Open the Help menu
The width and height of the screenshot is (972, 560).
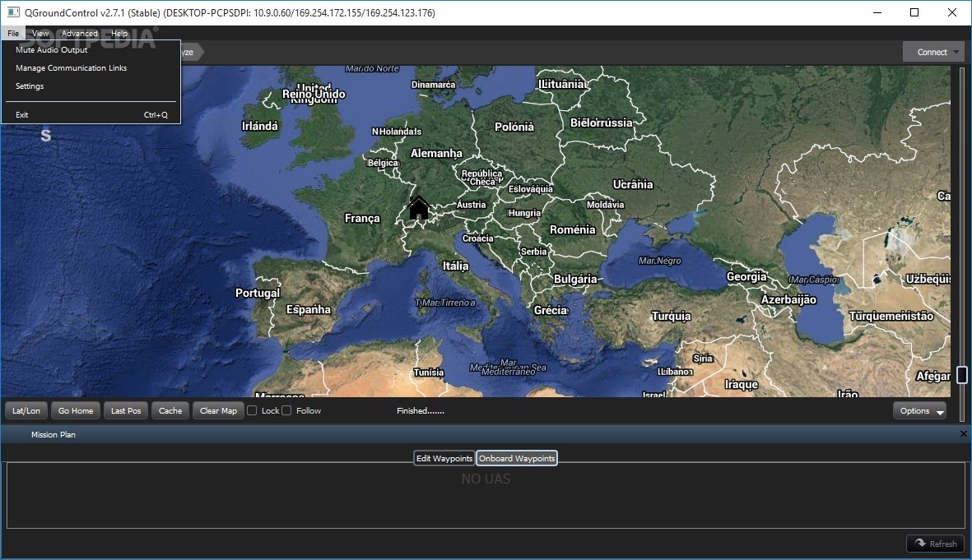pyautogui.click(x=119, y=34)
